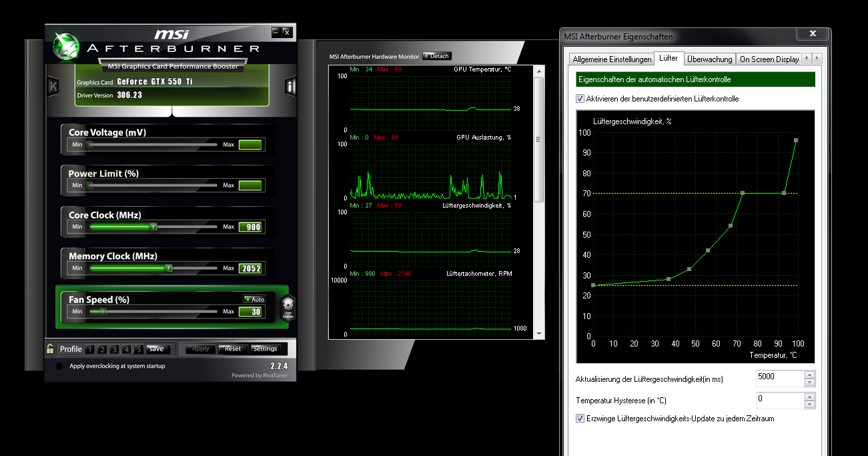Image resolution: width=868 pixels, height=456 pixels.
Task: Click version number 2.2.4
Action: 278,367
